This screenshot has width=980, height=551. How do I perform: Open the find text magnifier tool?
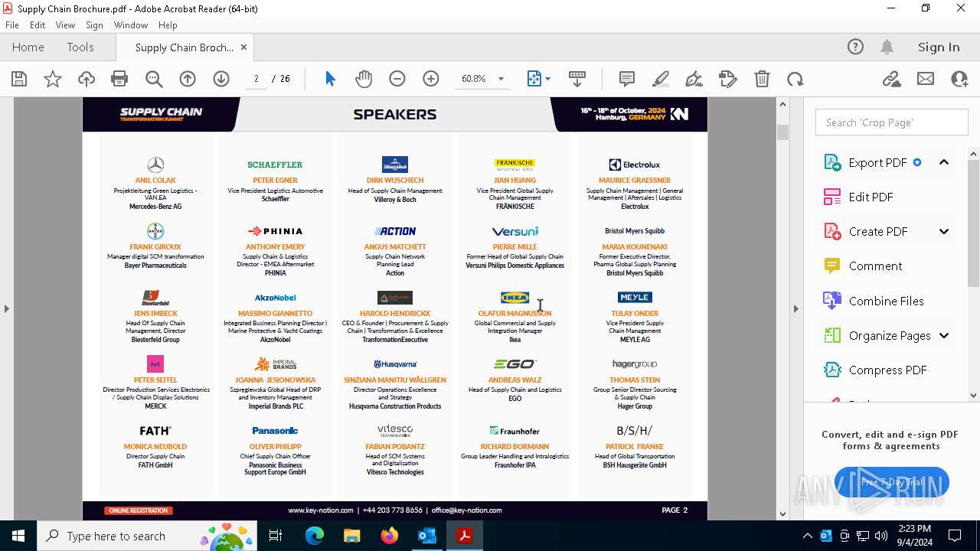(x=154, y=79)
